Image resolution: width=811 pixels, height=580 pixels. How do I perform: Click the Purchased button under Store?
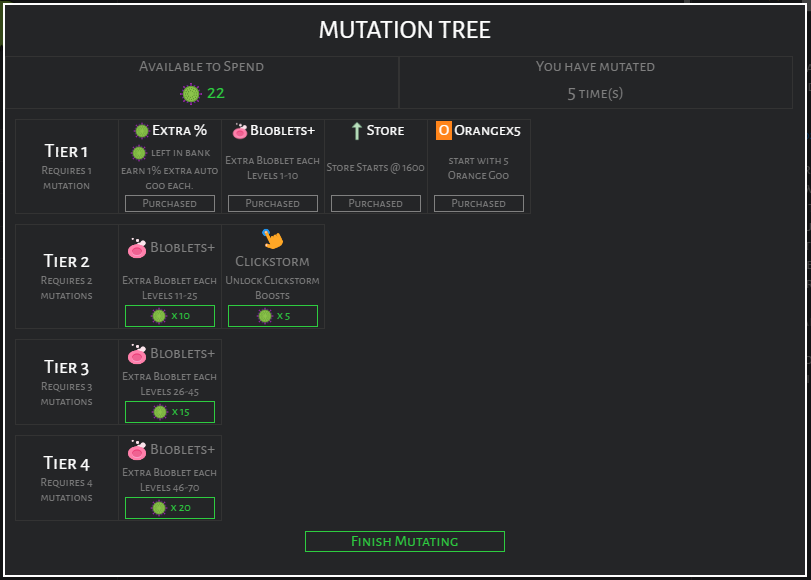click(376, 203)
